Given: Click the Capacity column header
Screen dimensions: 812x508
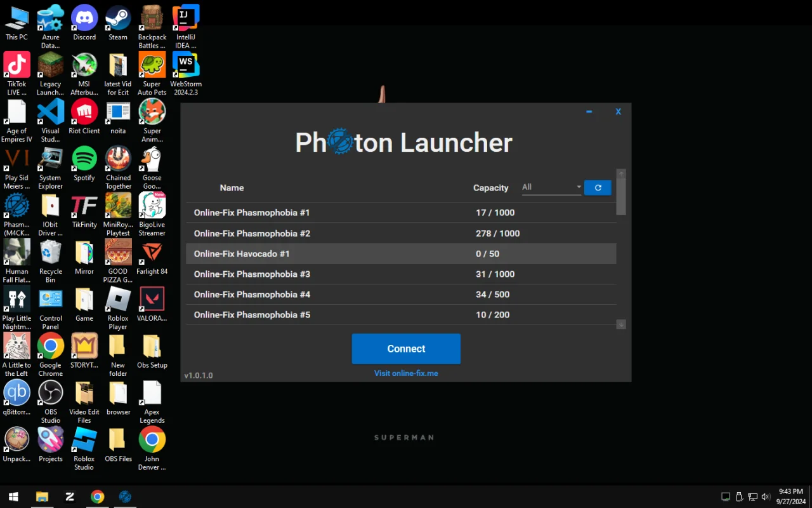Looking at the screenshot, I should (x=490, y=187).
